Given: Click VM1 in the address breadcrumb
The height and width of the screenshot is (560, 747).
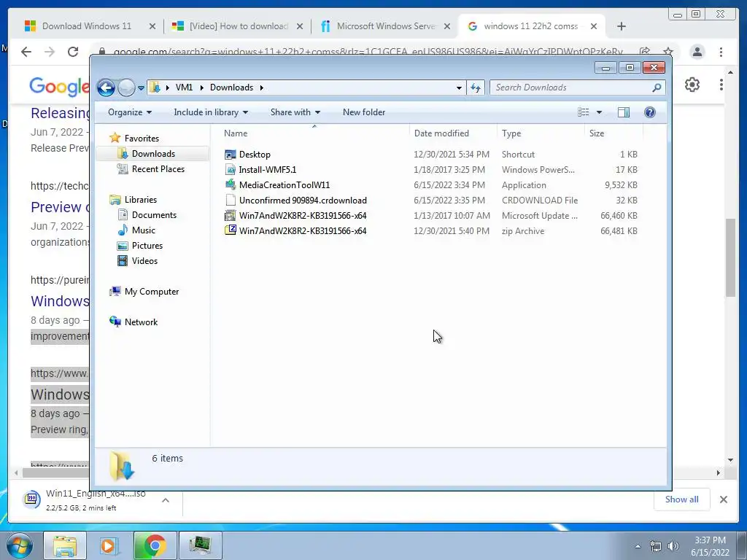Looking at the screenshot, I should (184, 87).
